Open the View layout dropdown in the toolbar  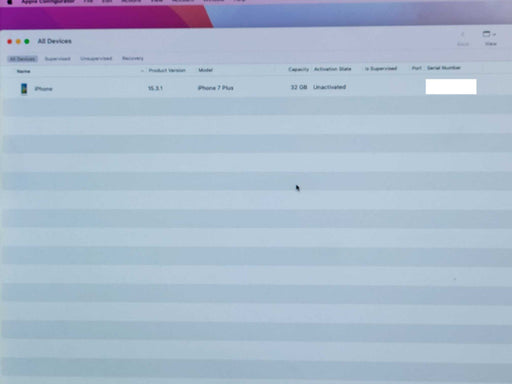coord(489,34)
